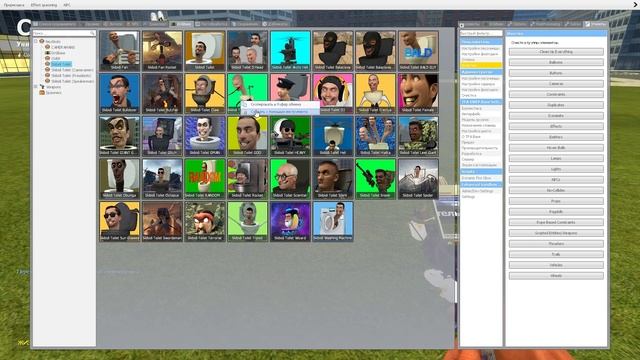Select Skibidi Toilet DJ with headphones

tap(333, 93)
